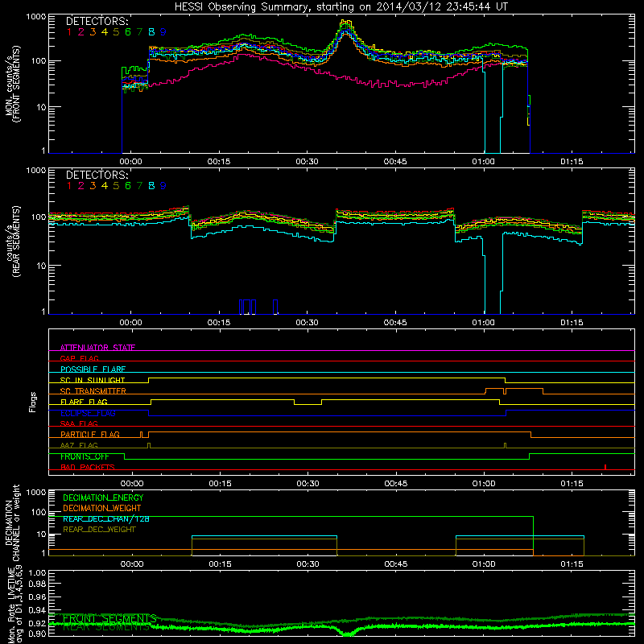Viewport: 644px width, 644px height.
Task: Click 00:45 tick under the decimation plot
Action: [396, 564]
